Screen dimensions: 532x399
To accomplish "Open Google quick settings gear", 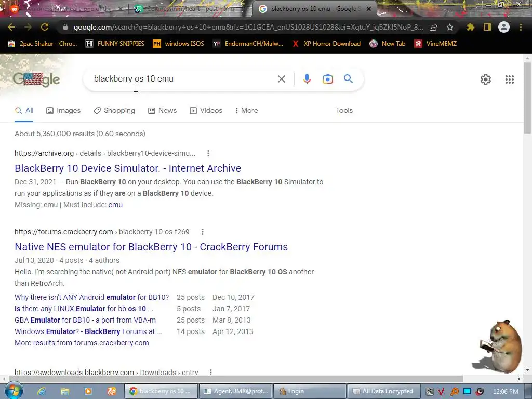I will 486,79.
